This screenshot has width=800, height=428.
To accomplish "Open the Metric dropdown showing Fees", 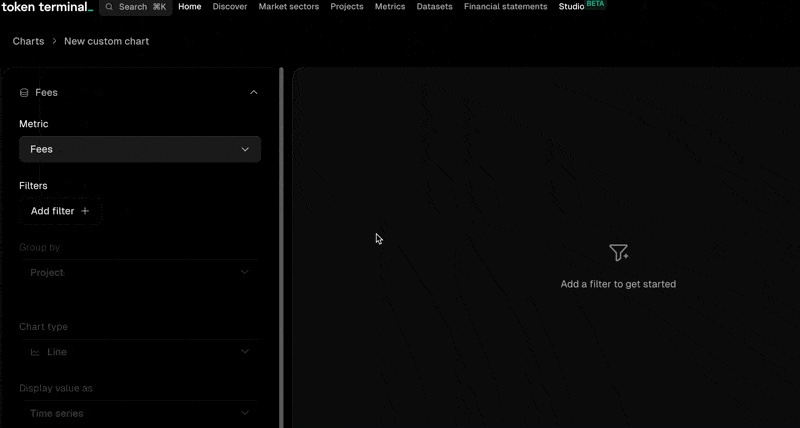I will pyautogui.click(x=140, y=149).
